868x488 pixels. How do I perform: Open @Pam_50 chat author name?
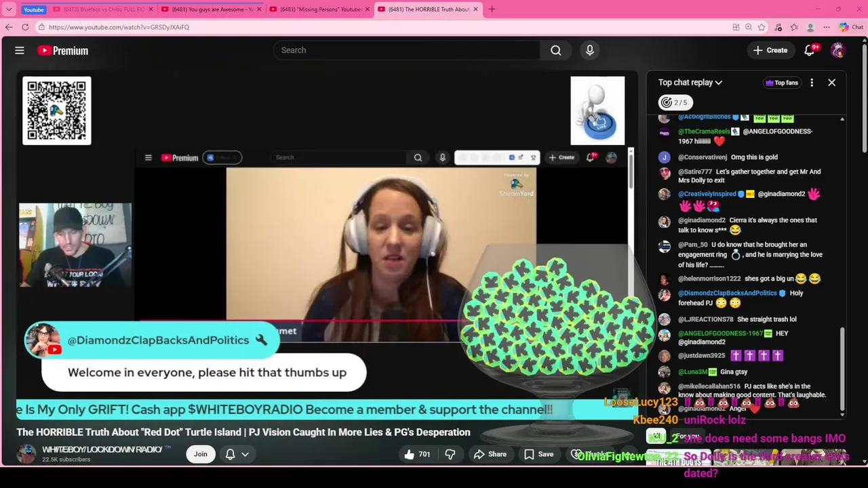pyautogui.click(x=693, y=245)
